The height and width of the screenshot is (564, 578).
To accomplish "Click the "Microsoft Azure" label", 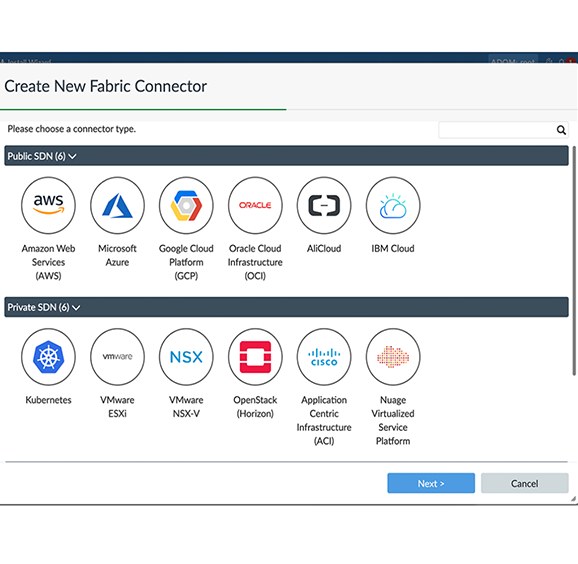I will tap(117, 255).
